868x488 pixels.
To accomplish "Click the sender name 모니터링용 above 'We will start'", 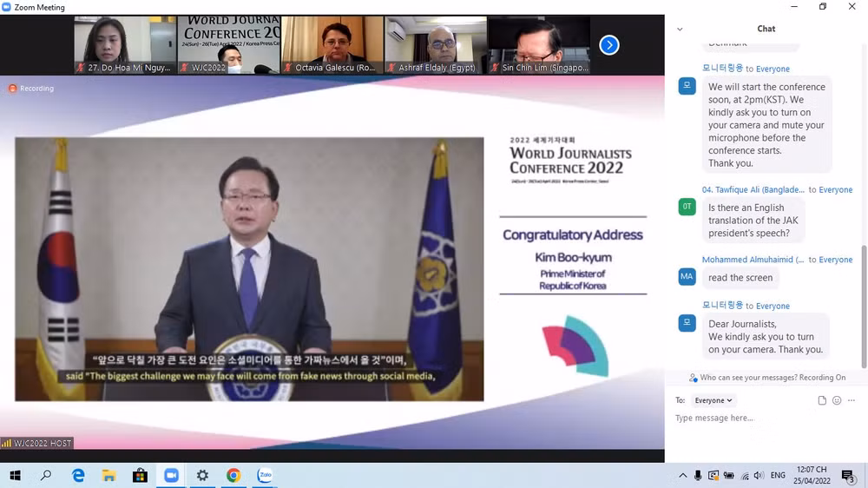I will click(x=722, y=68).
